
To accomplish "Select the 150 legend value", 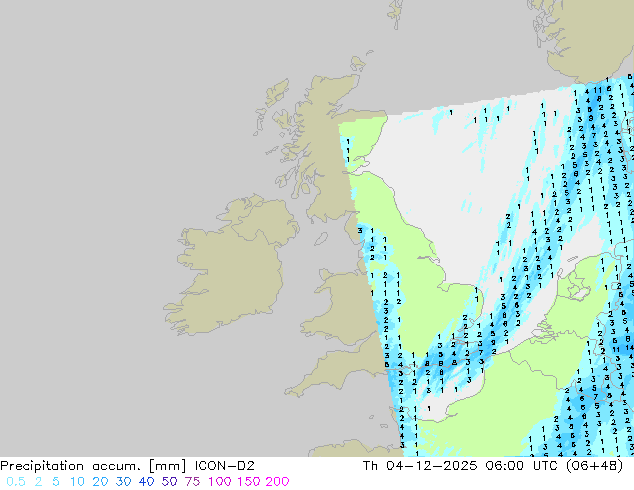I will [x=249, y=482].
